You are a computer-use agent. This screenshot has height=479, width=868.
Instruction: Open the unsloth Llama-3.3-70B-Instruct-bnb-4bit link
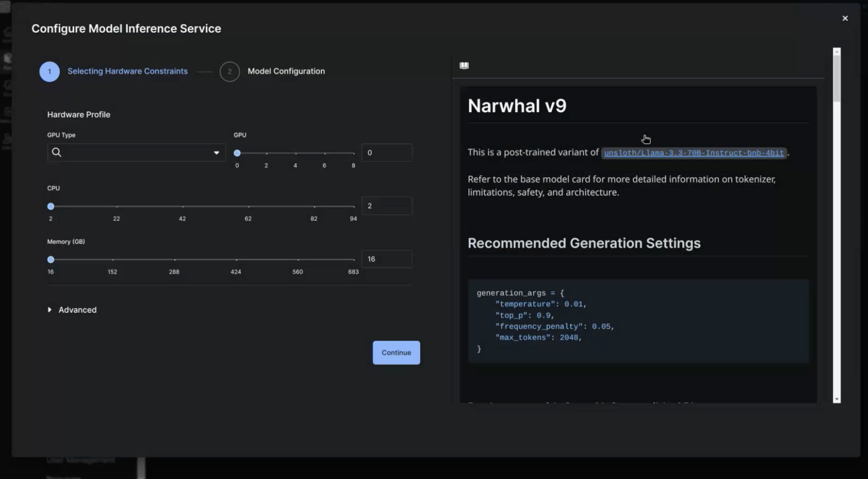click(x=693, y=153)
